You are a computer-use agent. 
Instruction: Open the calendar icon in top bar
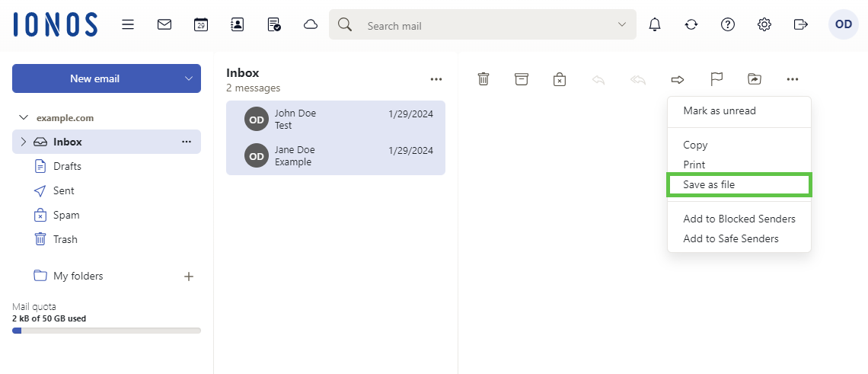200,24
